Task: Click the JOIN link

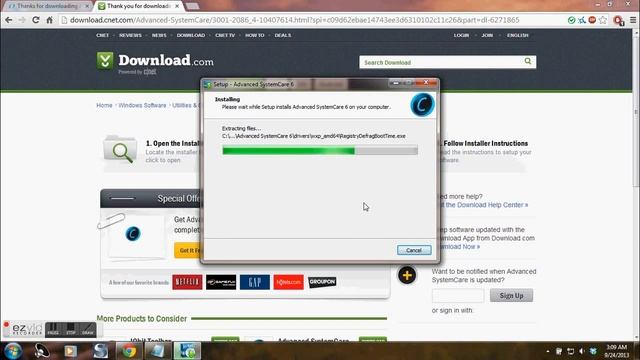Action: click(x=487, y=36)
